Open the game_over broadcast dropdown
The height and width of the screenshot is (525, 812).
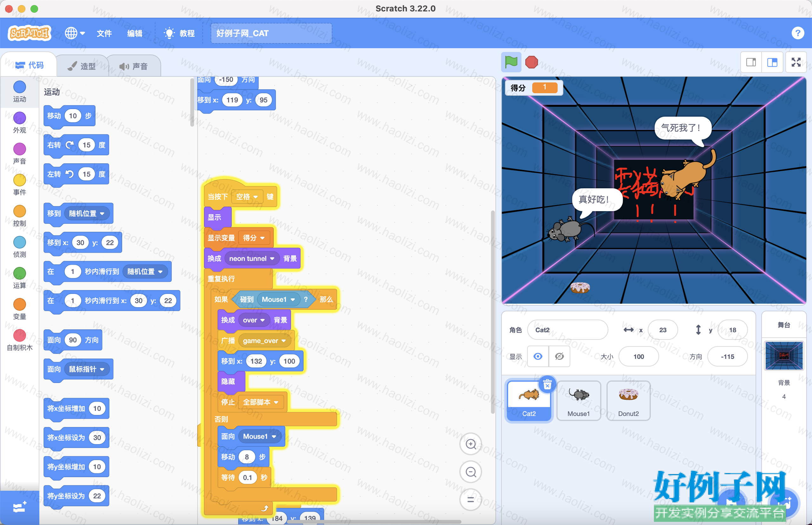point(264,340)
